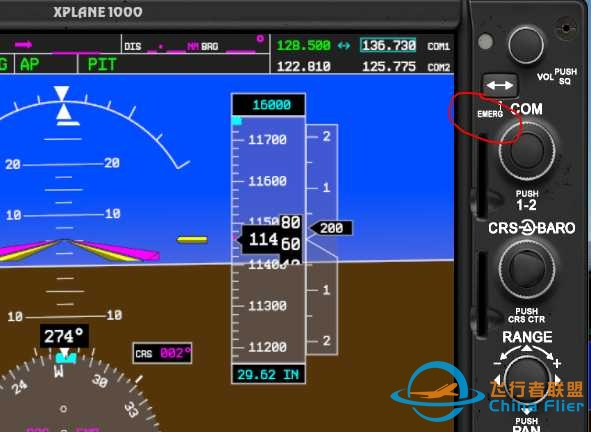
Task: Click the photocell sensor beside volume knob
Action: 485,41
